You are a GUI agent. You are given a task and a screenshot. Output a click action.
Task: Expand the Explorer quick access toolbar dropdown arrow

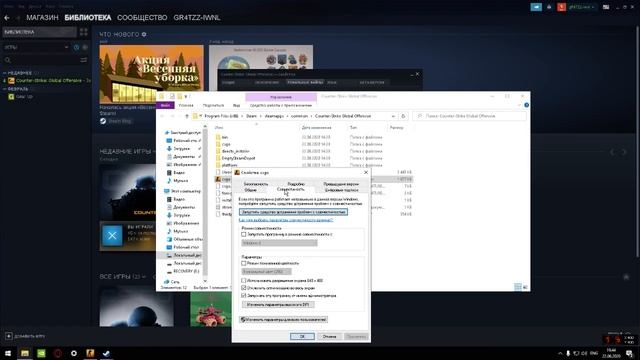(x=186, y=97)
